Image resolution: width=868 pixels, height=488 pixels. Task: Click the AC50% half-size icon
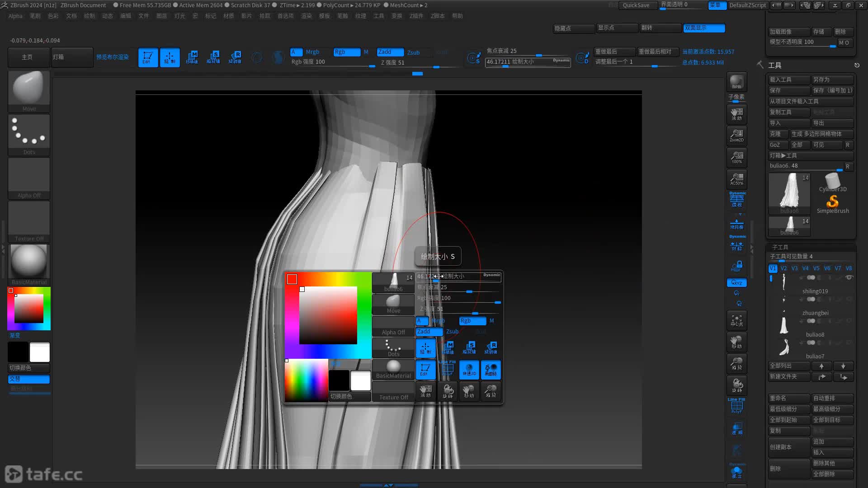point(736,179)
